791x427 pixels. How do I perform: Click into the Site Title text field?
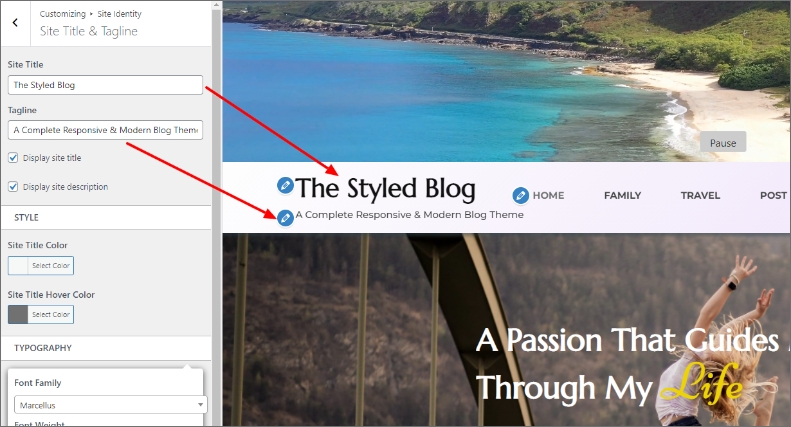105,85
